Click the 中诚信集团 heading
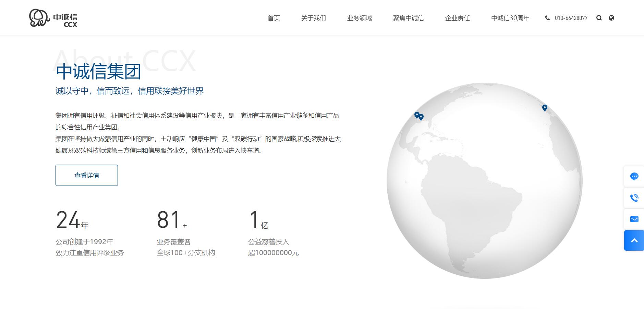This screenshot has width=644, height=309. click(98, 71)
